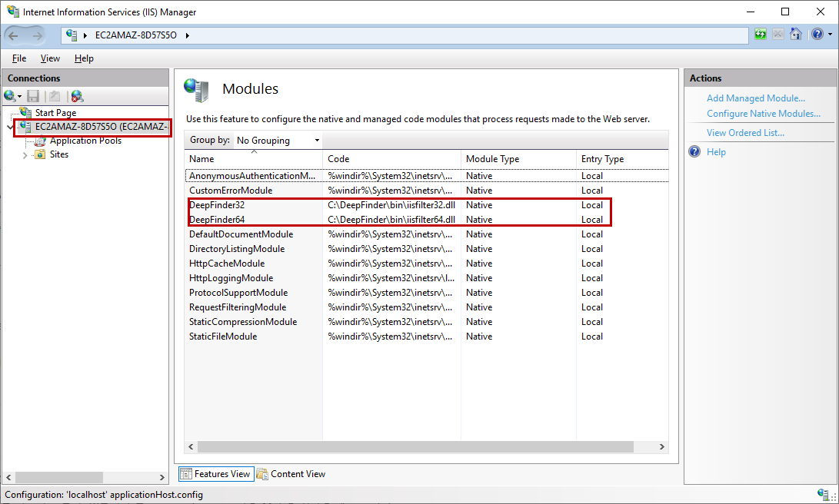
Task: Click Connections pane scroll right arrow
Action: coord(162,477)
